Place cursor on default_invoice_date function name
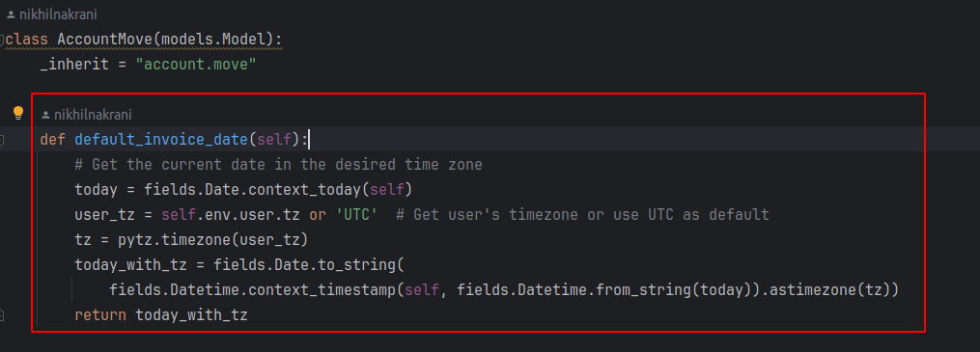Image resolution: width=980 pixels, height=352 pixels. tap(161, 140)
